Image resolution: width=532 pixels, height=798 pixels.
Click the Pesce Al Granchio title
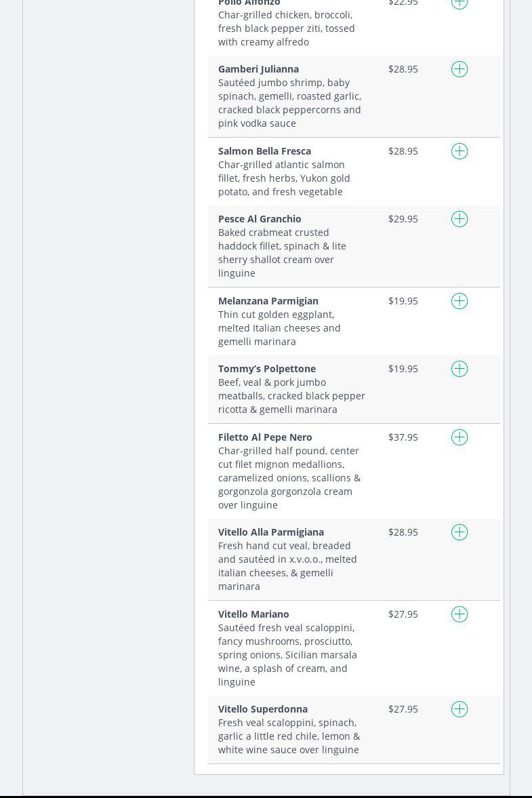(260, 219)
